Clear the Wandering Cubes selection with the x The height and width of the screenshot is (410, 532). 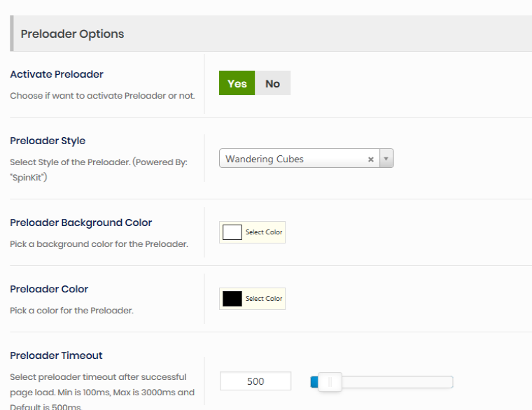370,160
